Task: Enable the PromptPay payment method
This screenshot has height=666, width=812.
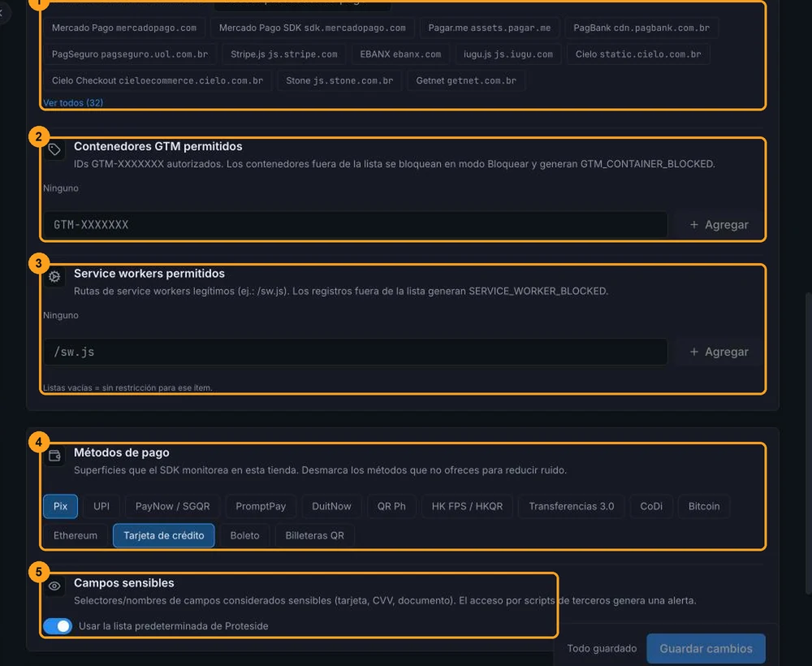Action: (x=261, y=507)
